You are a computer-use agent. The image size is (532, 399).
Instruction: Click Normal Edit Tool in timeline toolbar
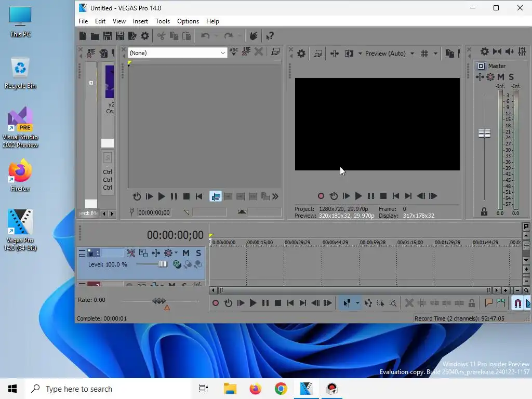(x=347, y=303)
